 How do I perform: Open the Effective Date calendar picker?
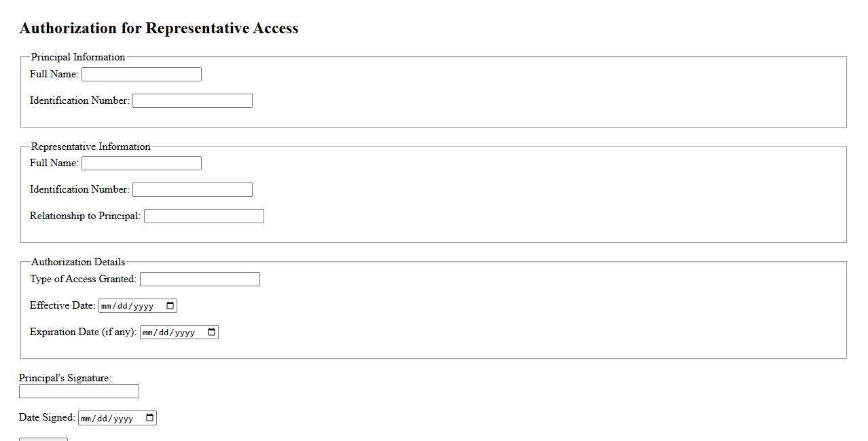coord(170,306)
